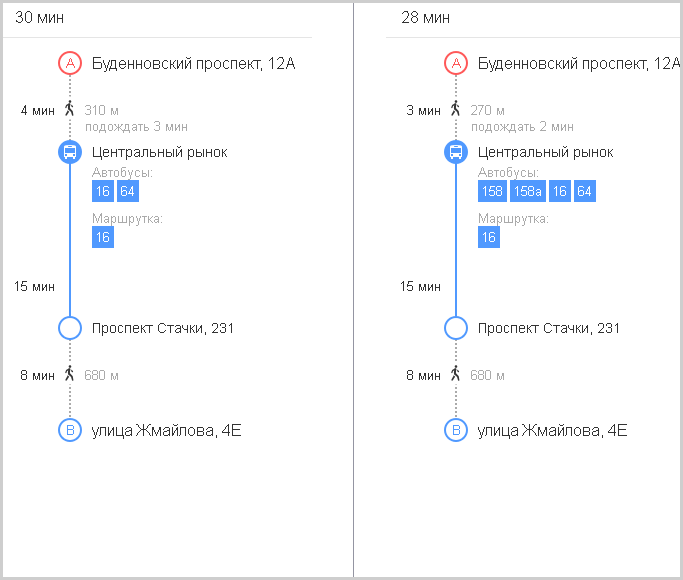Select bus 16 badge under Автобусы in the 30 мин route

pos(103,191)
